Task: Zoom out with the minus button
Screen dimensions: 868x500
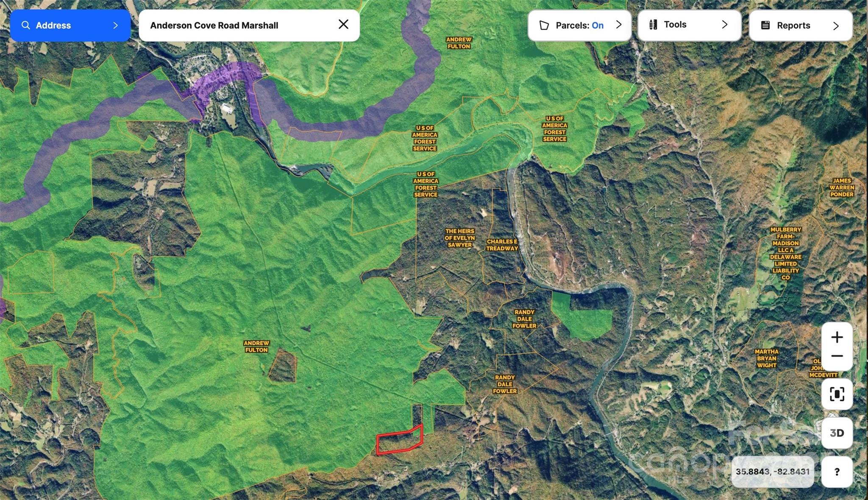Action: tap(837, 356)
